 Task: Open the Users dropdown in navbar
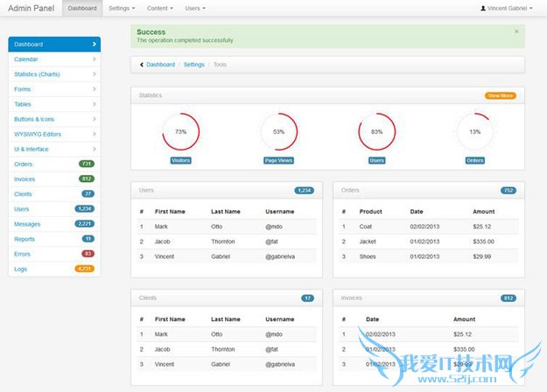click(195, 8)
